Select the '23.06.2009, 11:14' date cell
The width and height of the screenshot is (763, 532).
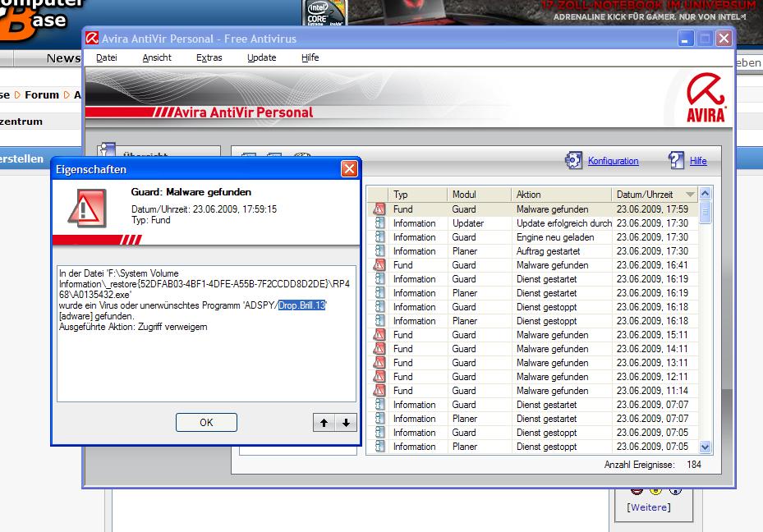[x=653, y=391]
